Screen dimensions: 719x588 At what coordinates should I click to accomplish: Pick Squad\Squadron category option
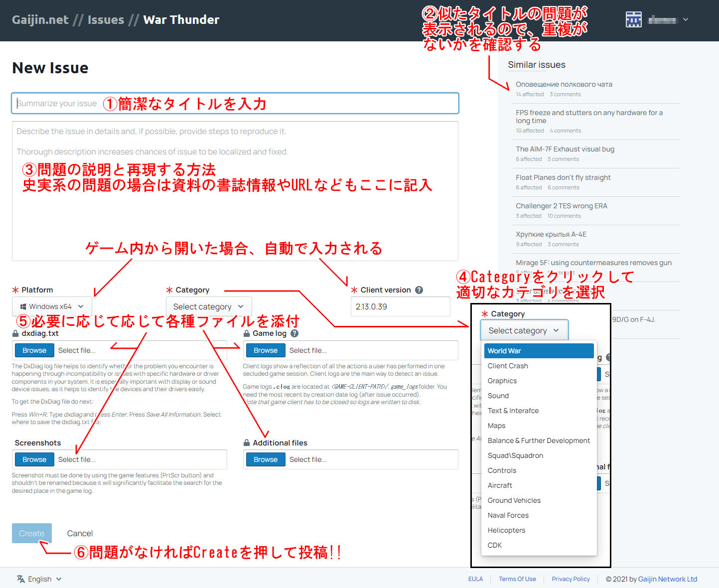click(x=539, y=455)
